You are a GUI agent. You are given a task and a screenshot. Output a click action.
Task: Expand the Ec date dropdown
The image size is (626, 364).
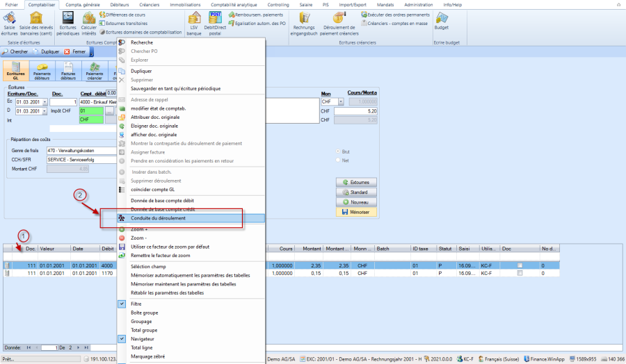point(45,102)
